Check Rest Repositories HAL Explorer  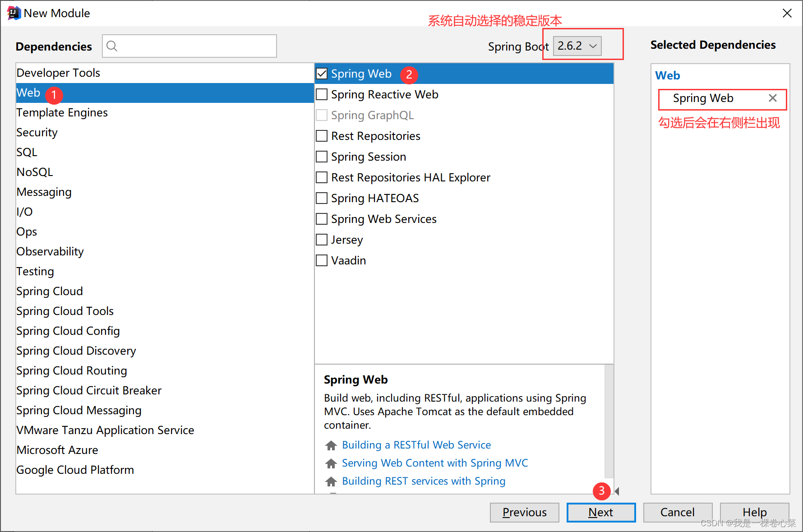(322, 177)
